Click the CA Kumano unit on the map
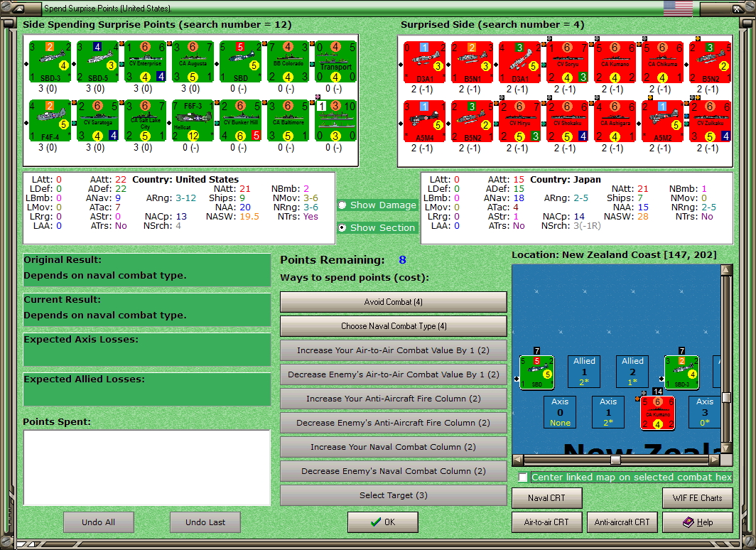This screenshot has height=550, width=756. point(658,413)
